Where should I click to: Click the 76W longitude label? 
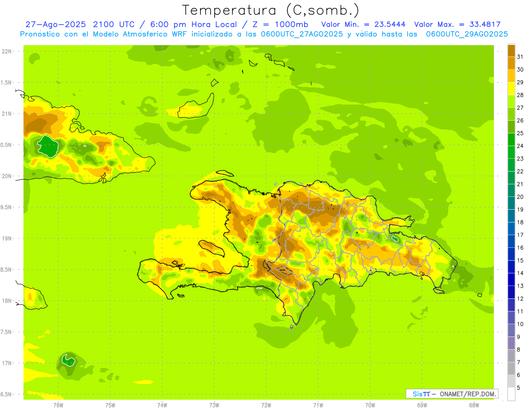click(x=58, y=405)
